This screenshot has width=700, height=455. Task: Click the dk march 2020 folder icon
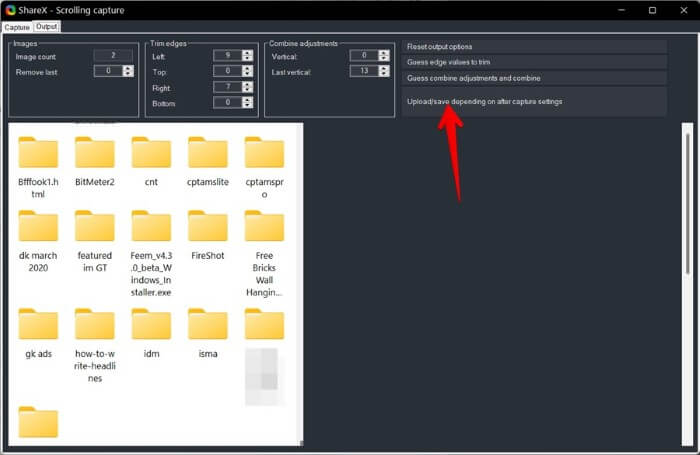38,226
